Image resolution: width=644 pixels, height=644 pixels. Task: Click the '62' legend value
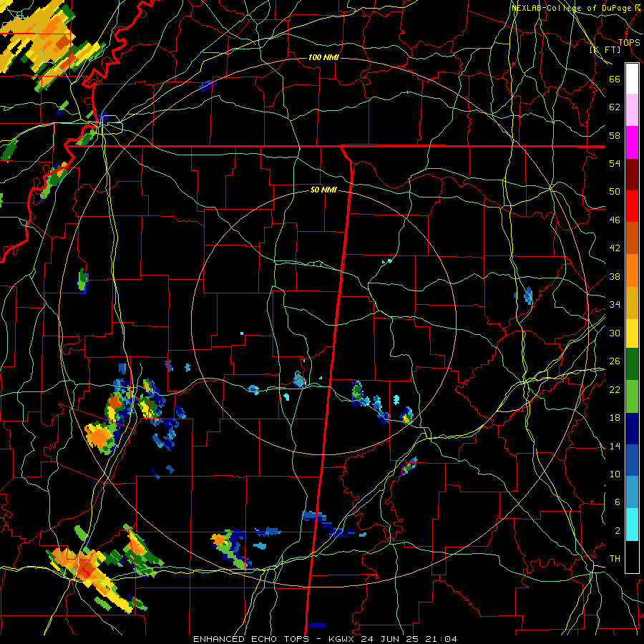[615, 107]
